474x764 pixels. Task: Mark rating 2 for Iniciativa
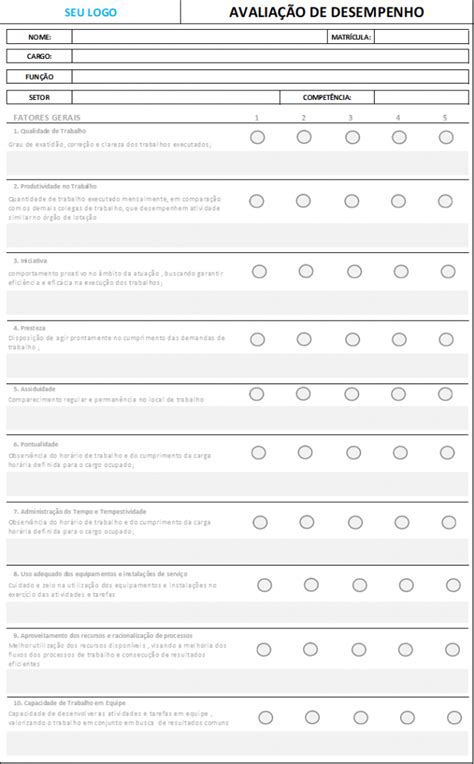click(306, 271)
